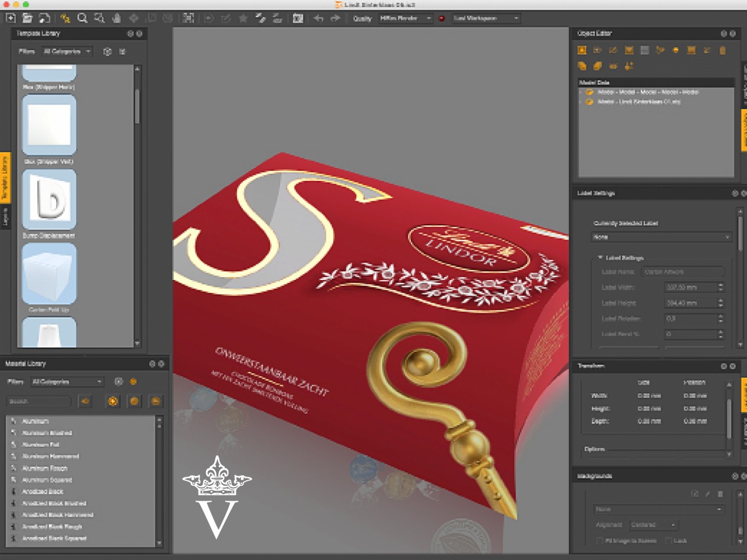This screenshot has width=747, height=560.
Task: Select the Carton Fold Up template thumbnail
Action: point(49,274)
